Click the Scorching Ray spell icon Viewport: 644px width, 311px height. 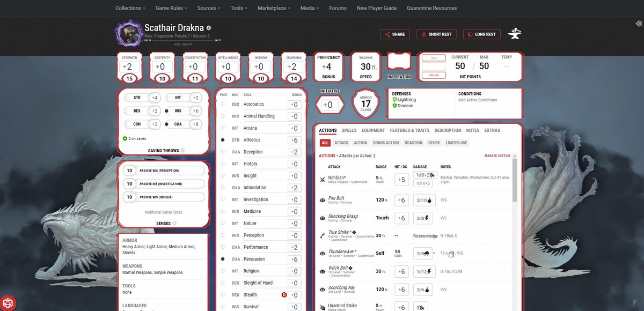(322, 290)
